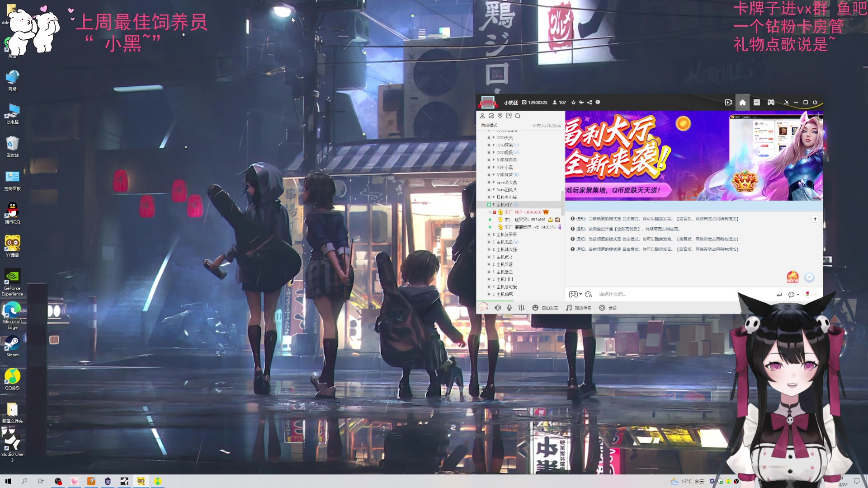Open the emoji and font icon
Viewport: 868px width, 488px height.
pyautogui.click(x=588, y=294)
